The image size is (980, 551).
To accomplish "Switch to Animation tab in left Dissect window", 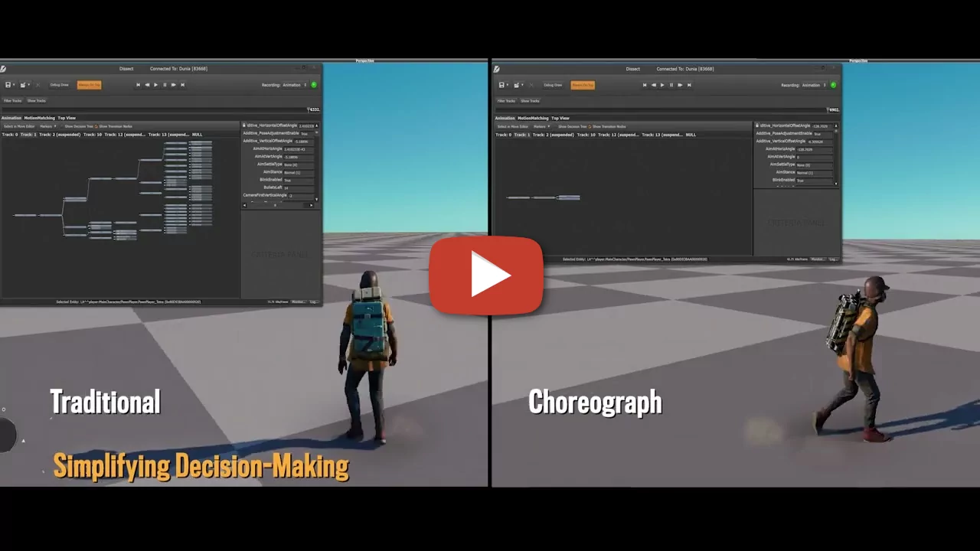I will tap(11, 118).
